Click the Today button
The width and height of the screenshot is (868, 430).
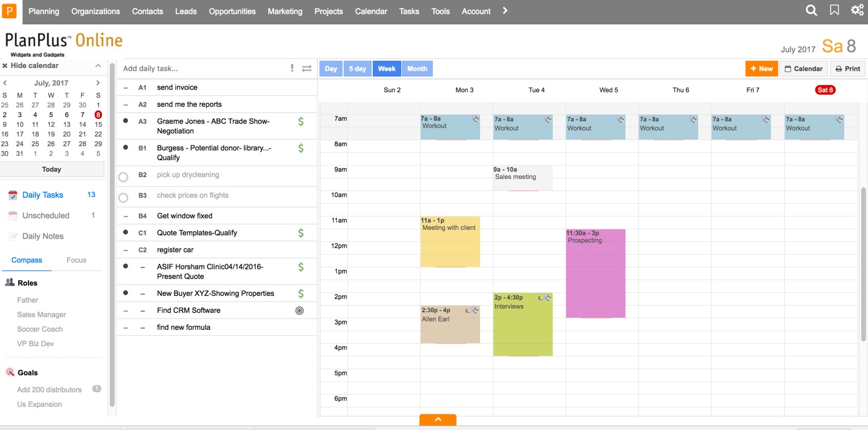[x=52, y=169]
